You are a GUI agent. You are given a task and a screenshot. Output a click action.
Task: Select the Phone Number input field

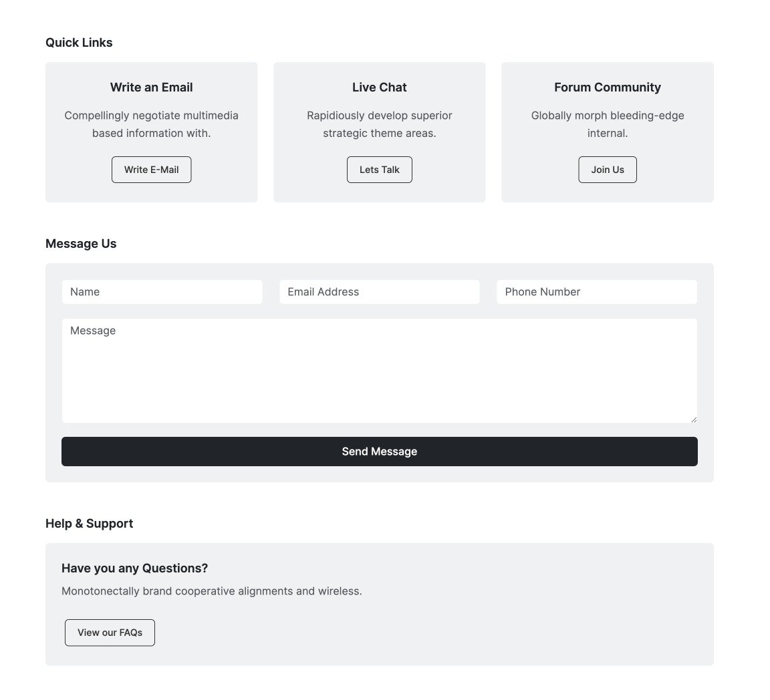(x=596, y=292)
